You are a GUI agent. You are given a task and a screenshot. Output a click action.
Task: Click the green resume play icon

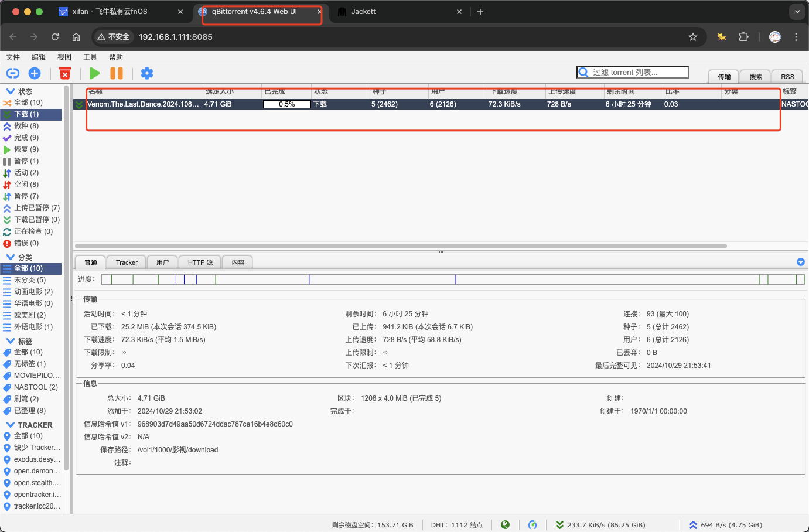coord(95,73)
